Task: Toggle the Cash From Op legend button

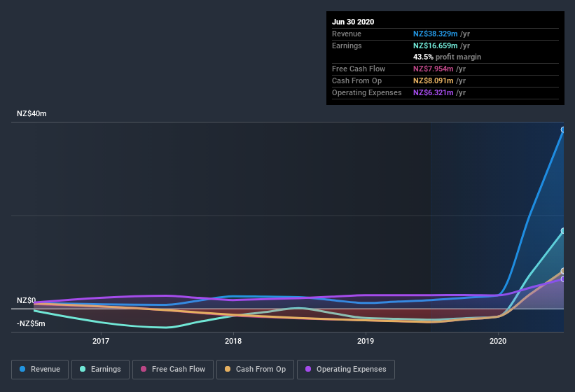Action: tap(255, 370)
